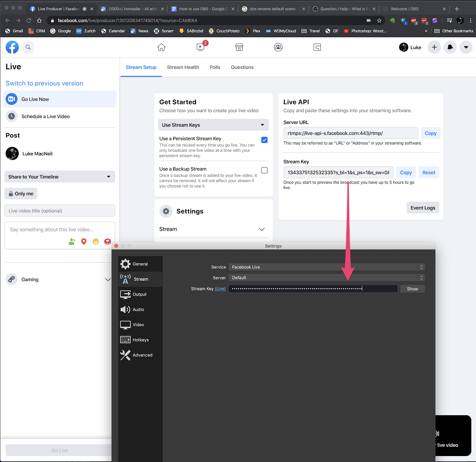Click Chrome address bar URL
The height and width of the screenshot is (462, 476).
(x=127, y=21)
